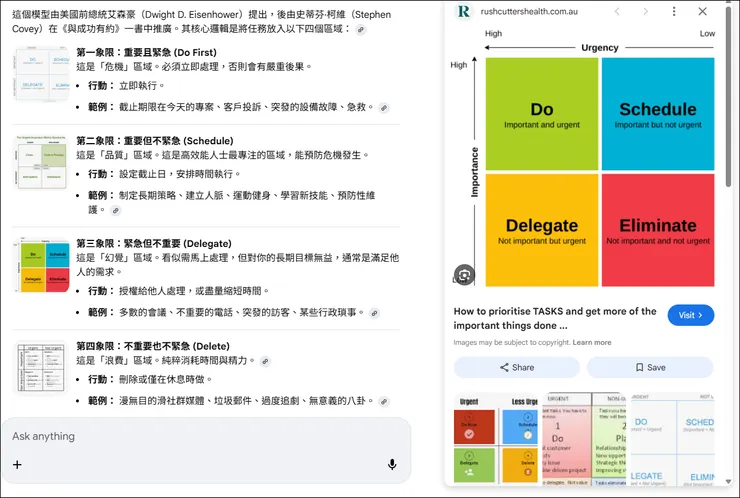The width and height of the screenshot is (740, 498).
Task: Open rushcuttershealth.com.au source link
Action: 529,11
